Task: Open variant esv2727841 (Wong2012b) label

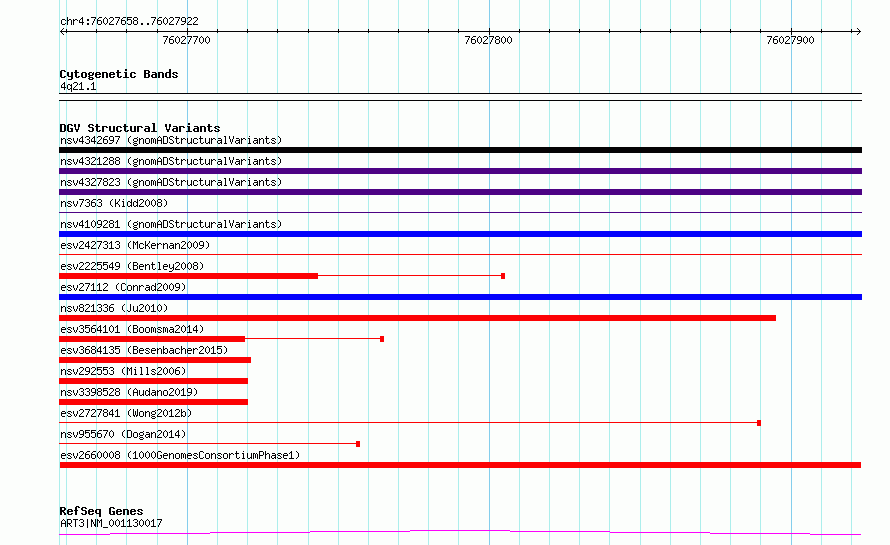Action: [x=126, y=413]
